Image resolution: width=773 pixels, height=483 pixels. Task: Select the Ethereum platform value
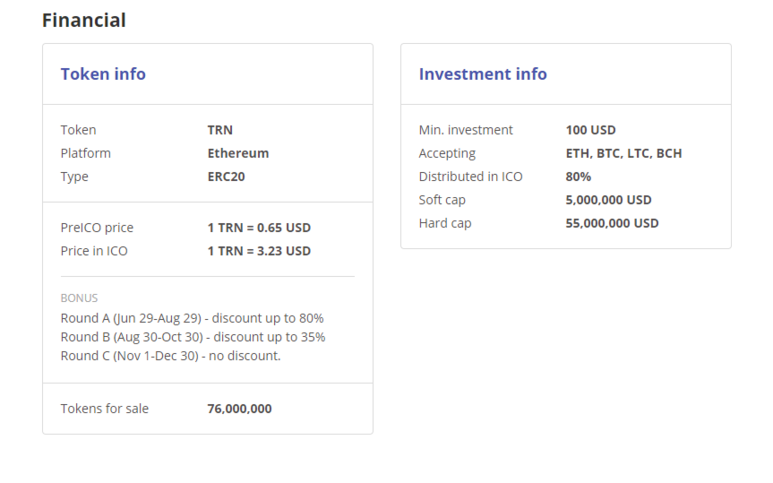tap(238, 153)
